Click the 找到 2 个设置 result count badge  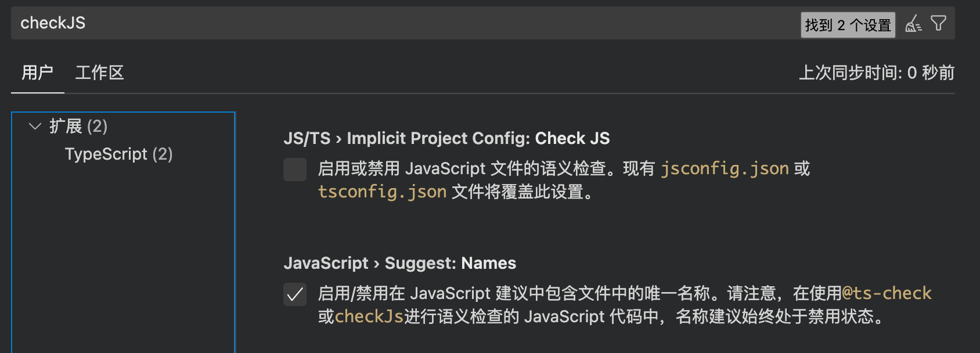[848, 25]
